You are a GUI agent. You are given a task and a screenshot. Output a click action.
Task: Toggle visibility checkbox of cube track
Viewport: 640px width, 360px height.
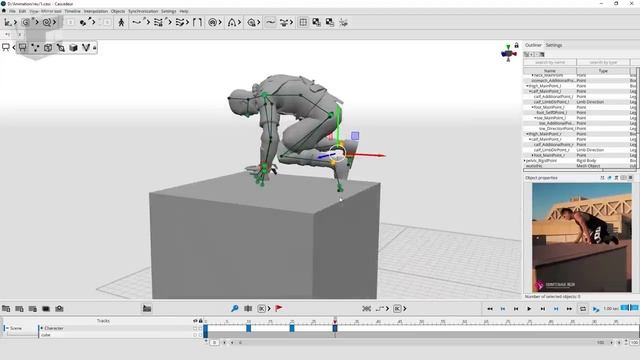[195, 335]
